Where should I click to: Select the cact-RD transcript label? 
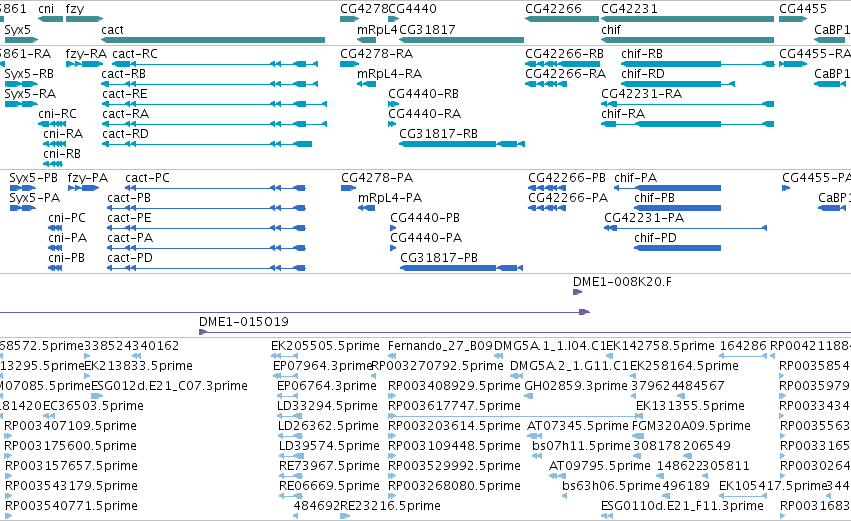click(x=125, y=134)
